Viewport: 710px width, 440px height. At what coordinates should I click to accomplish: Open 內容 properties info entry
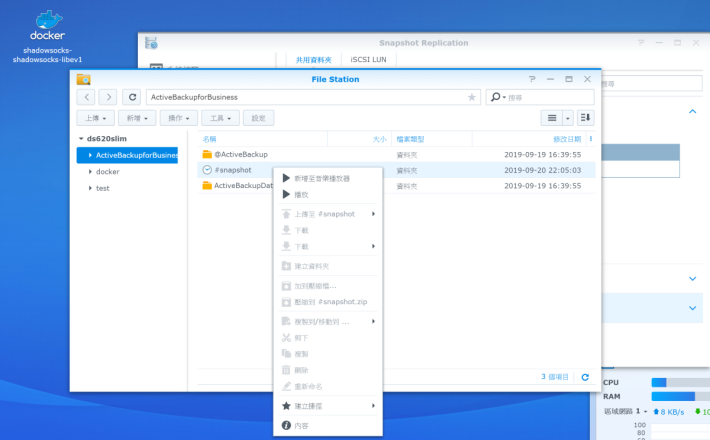(x=328, y=426)
